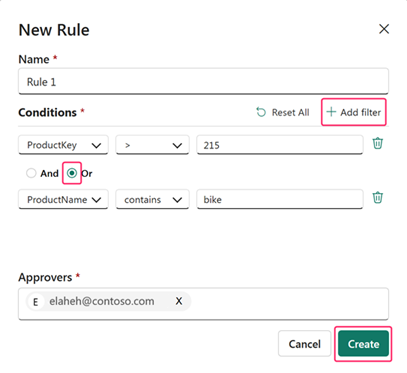Select the And radio button
This screenshot has height=373, width=407.
(x=31, y=173)
